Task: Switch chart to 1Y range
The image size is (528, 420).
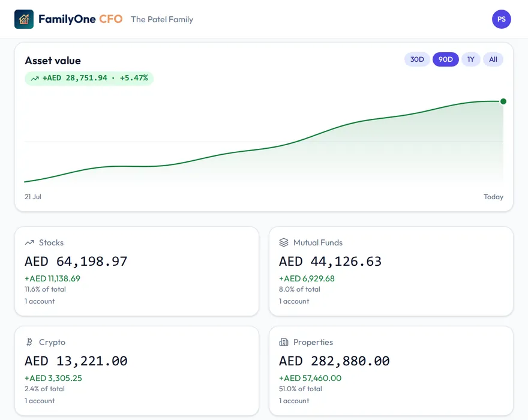Action: coord(471,59)
